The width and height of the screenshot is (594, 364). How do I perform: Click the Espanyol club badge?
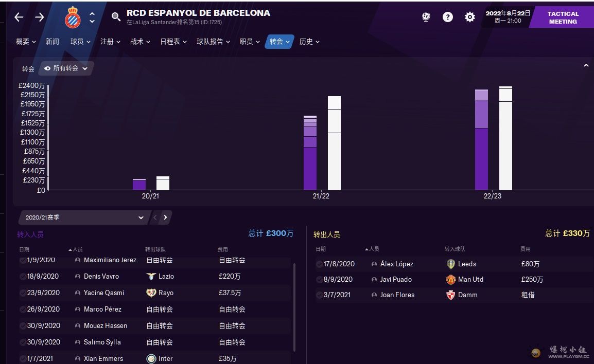click(x=73, y=17)
